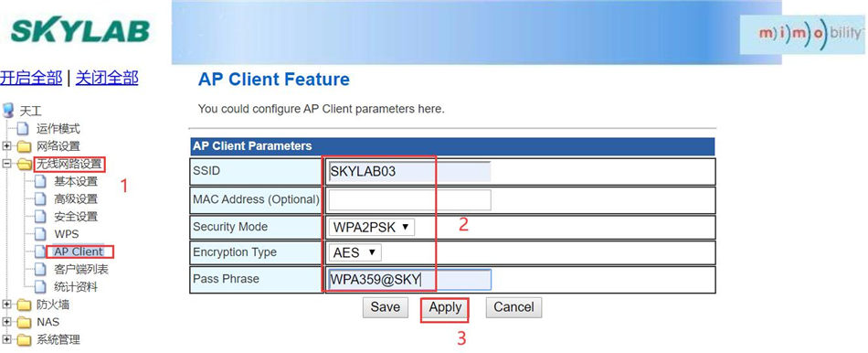The height and width of the screenshot is (353, 868).
Task: Open the Security Mode WPA2PSK dropdown
Action: [371, 227]
